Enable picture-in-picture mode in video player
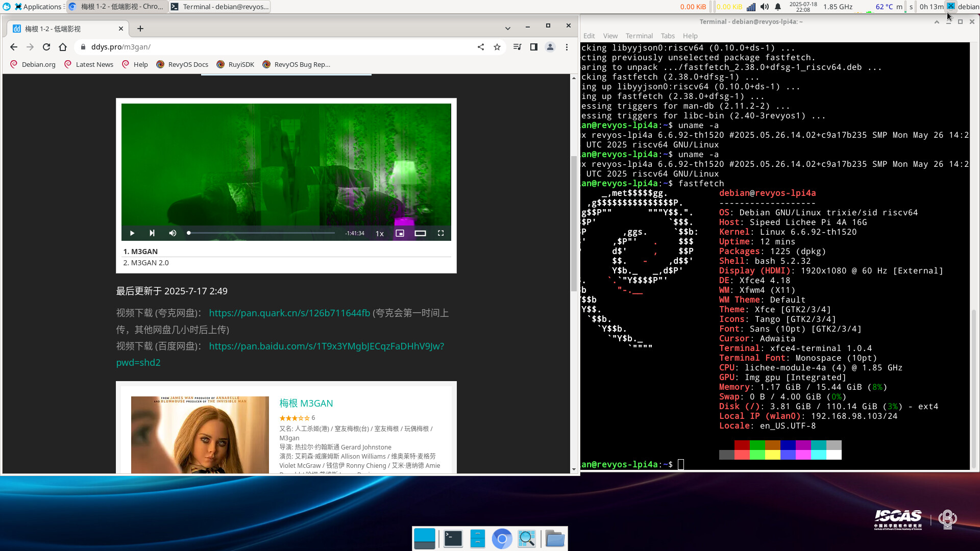 400,233
